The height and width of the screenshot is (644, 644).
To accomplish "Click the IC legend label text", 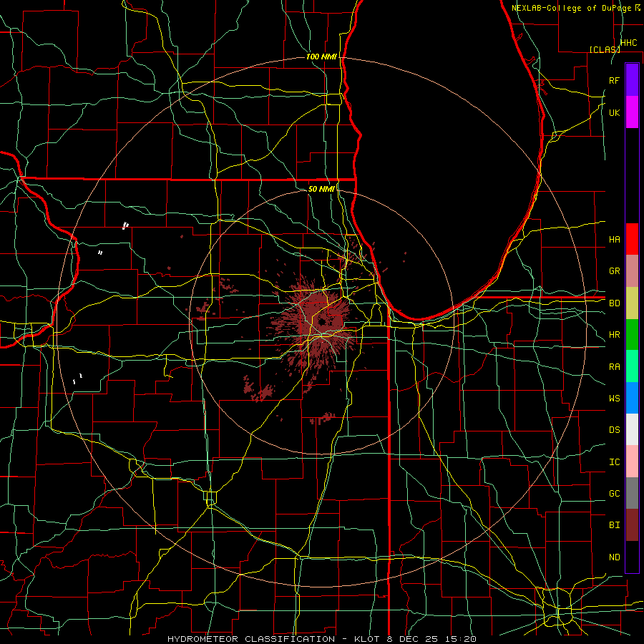I will click(x=614, y=462).
